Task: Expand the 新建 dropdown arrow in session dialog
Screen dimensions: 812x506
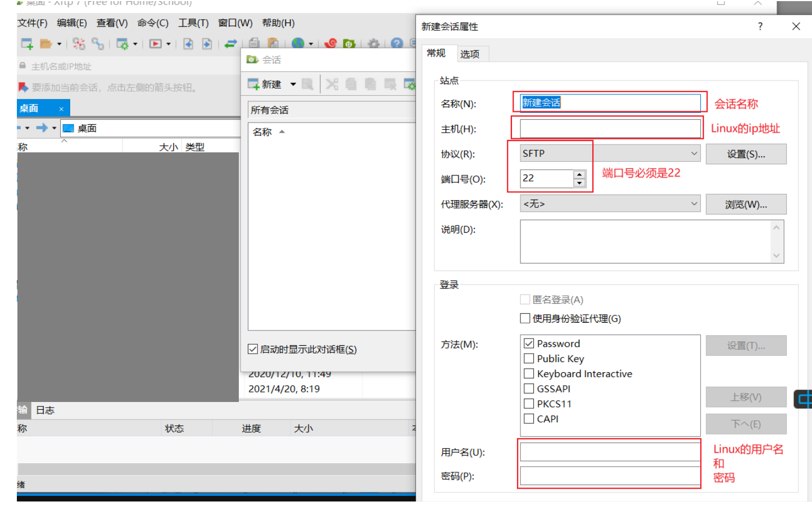Action: 294,84
